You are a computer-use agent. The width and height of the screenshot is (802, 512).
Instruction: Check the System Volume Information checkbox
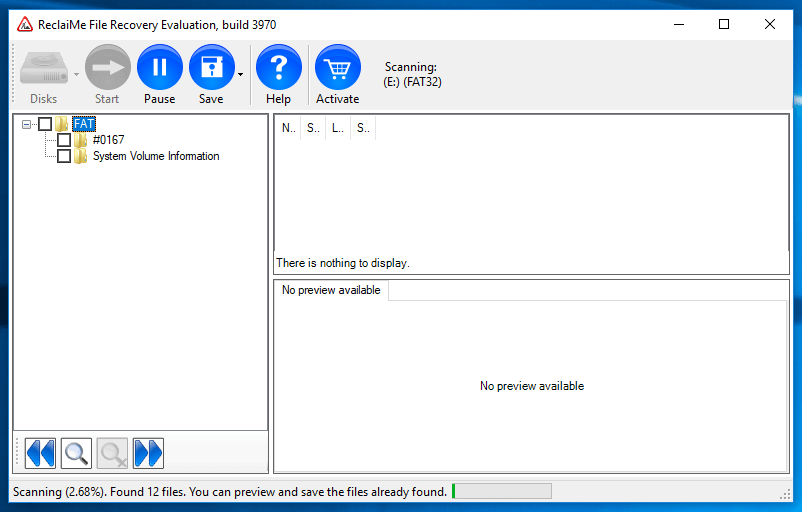pos(64,156)
